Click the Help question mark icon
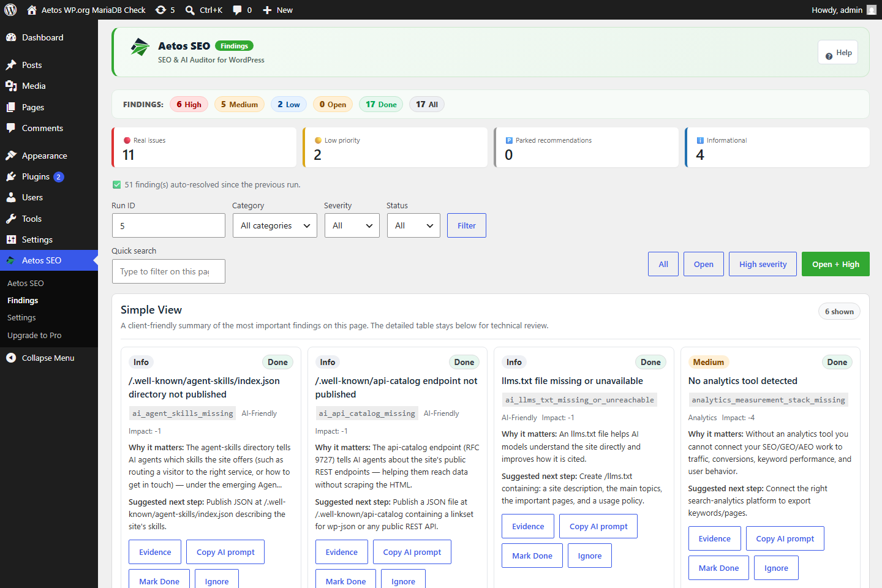 pos(829,56)
